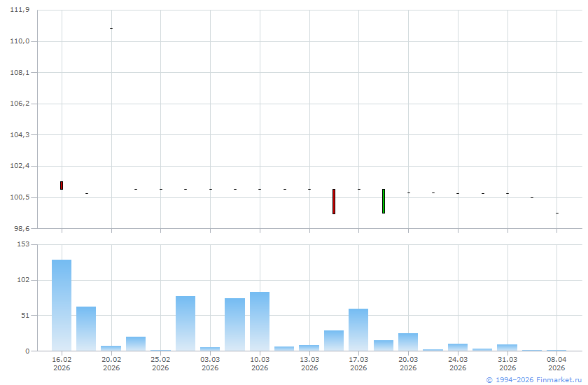Image resolution: width=588 pixels, height=385 pixels.
Task: Click the 102,4 price axis label
Action: [x=20, y=166]
